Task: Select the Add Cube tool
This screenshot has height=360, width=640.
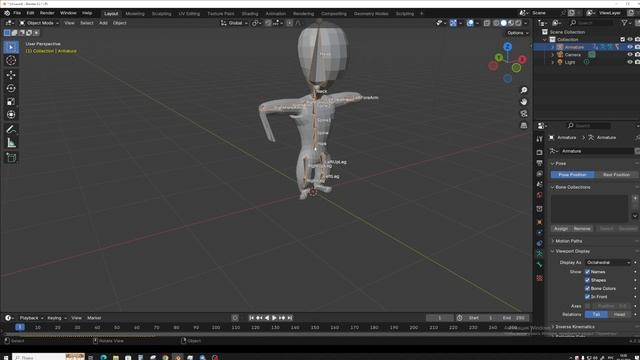Action: click(x=11, y=158)
